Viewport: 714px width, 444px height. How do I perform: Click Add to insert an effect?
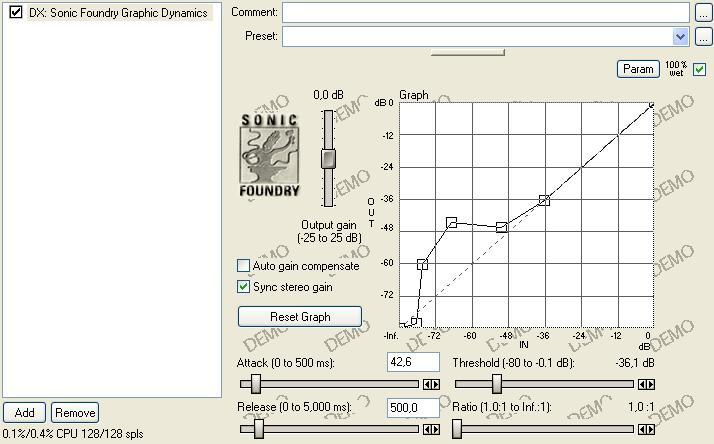pos(24,412)
